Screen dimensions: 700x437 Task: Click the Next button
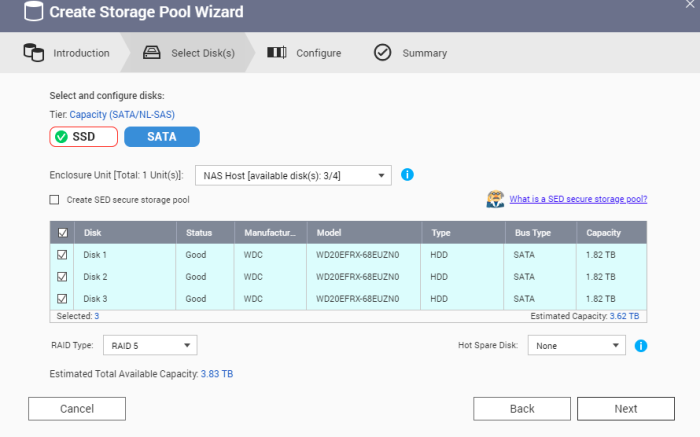pos(625,409)
